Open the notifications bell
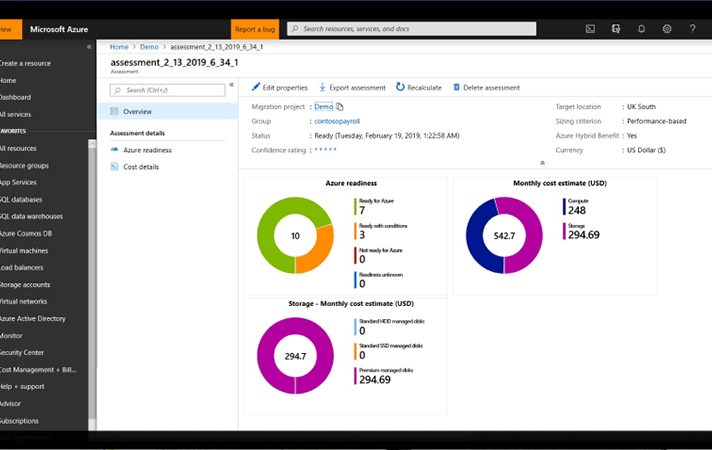 (641, 29)
